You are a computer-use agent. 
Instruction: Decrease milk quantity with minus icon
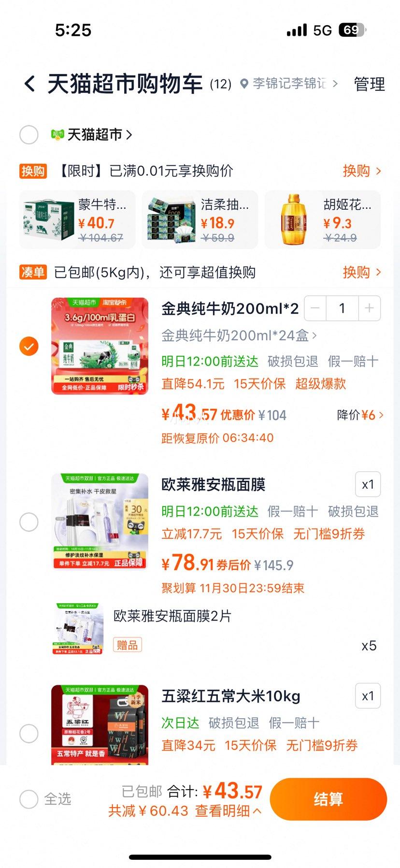(315, 308)
